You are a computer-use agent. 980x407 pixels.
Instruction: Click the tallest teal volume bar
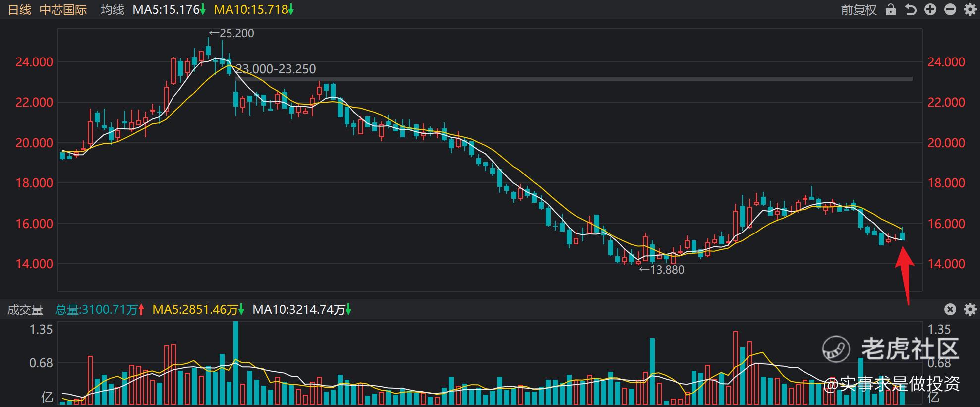tap(236, 363)
